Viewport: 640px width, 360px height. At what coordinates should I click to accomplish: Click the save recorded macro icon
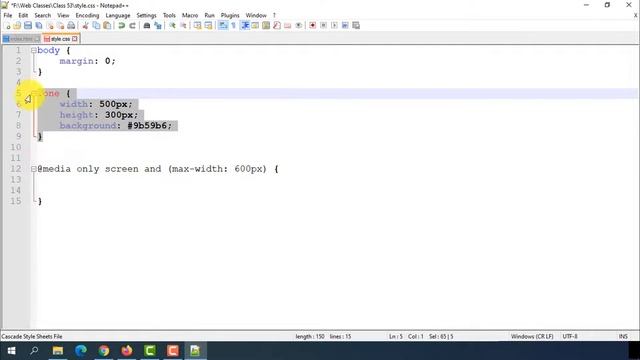point(356,26)
